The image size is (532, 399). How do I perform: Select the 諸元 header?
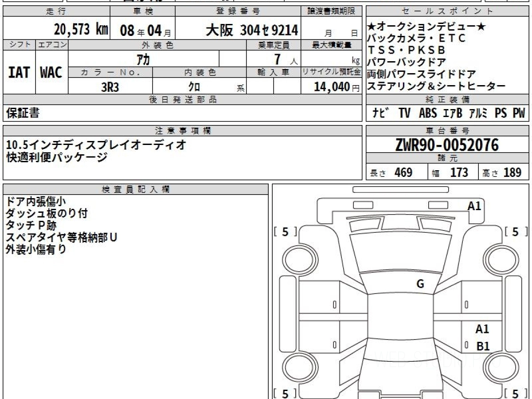pyautogui.click(x=447, y=158)
